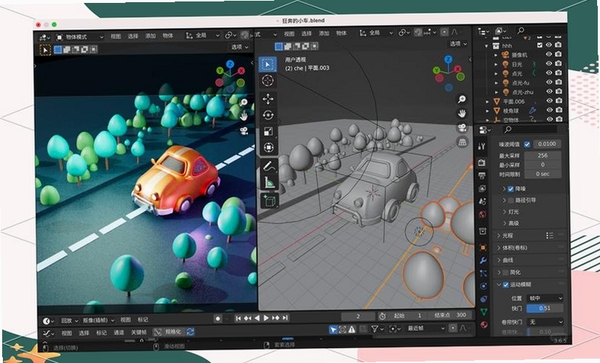Image resolution: width=600 pixels, height=363 pixels.
Task: Click the 最大采样 256 max samples field
Action: 542,156
